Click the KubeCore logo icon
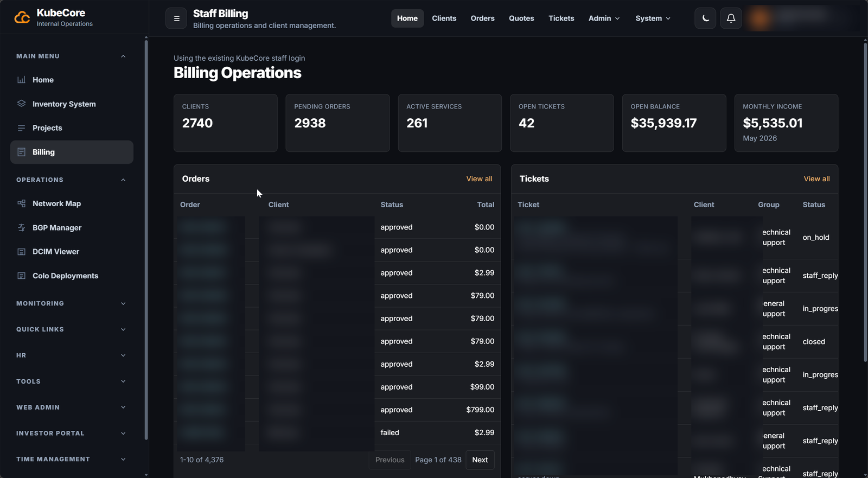This screenshot has height=478, width=868. click(x=22, y=18)
